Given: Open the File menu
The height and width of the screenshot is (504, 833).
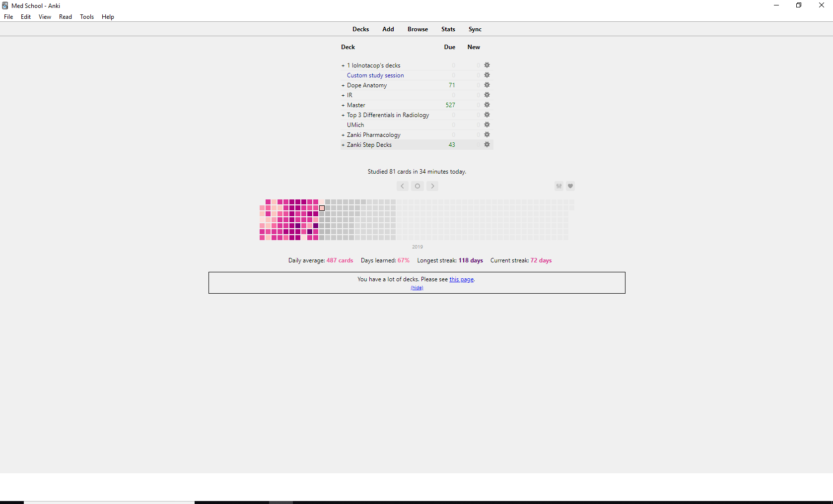Looking at the screenshot, I should [x=8, y=17].
